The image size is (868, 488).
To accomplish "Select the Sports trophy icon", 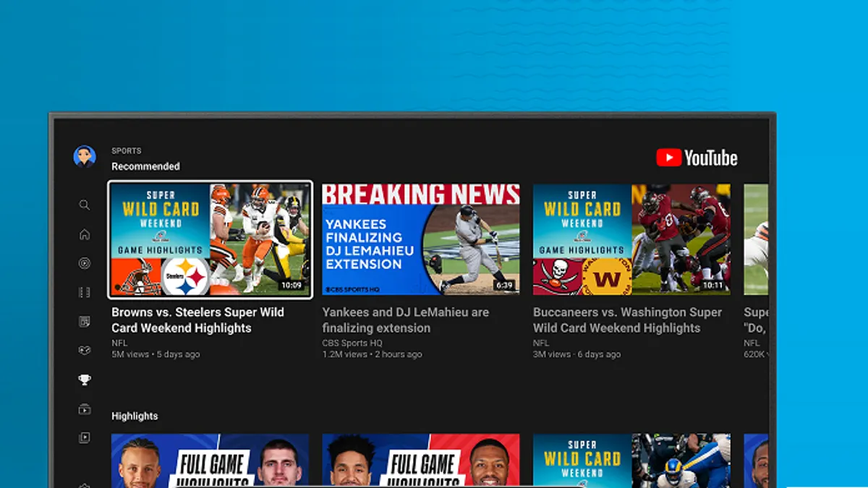I will pos(85,380).
